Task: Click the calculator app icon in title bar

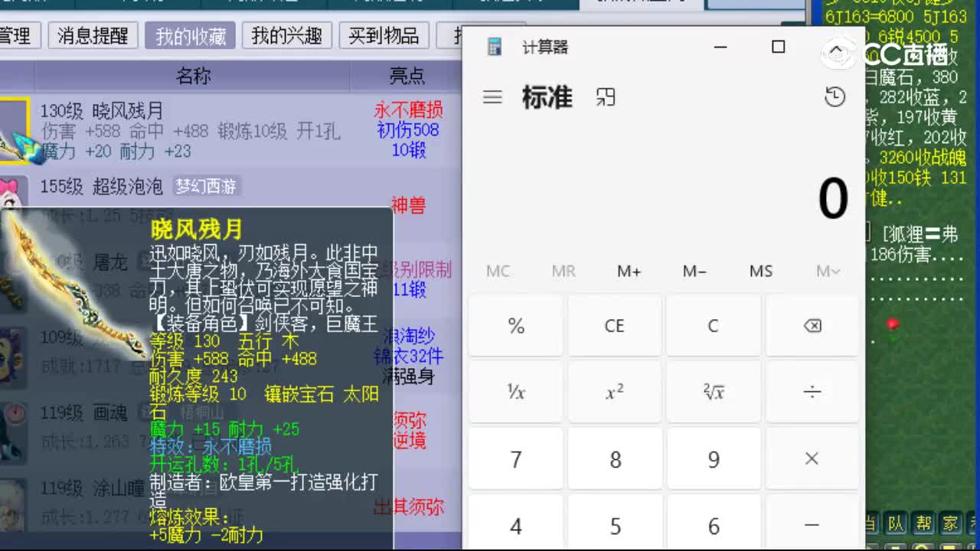Action: [x=495, y=47]
